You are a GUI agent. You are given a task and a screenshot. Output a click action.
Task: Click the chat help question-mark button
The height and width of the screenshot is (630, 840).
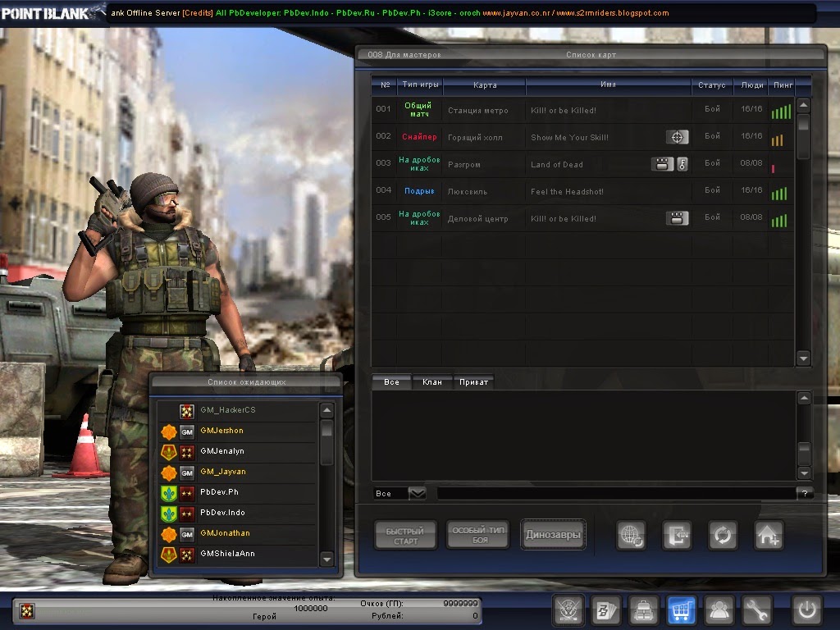click(805, 493)
